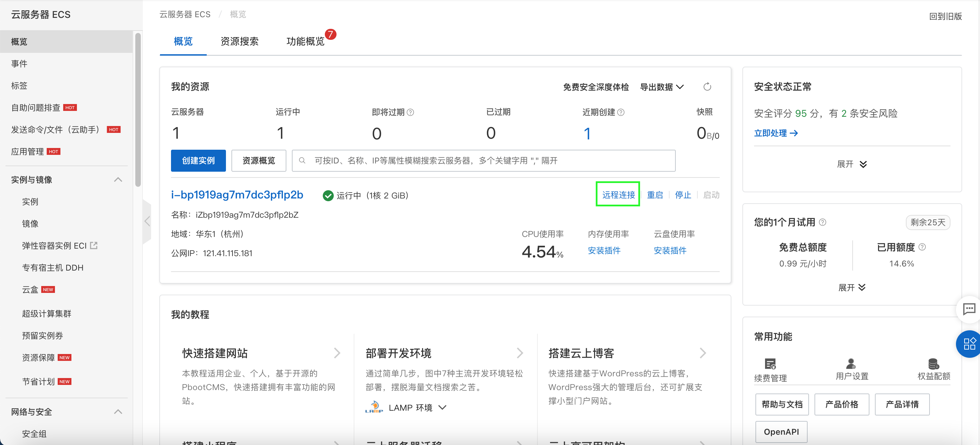The image size is (980, 445).
Task: Click the cloud server search input field
Action: tap(483, 160)
